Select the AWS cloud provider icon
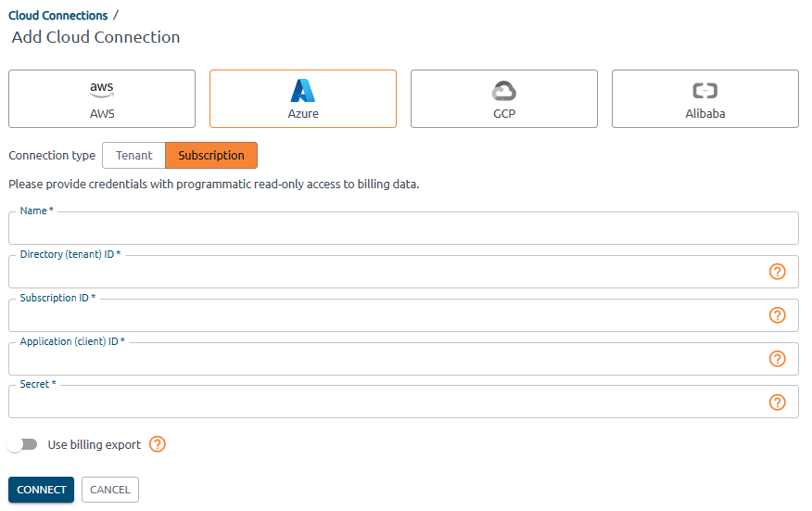The image size is (812, 511). coord(102,90)
